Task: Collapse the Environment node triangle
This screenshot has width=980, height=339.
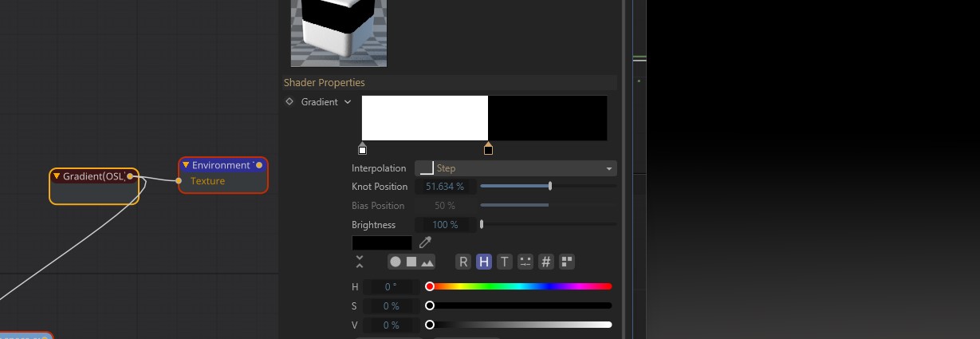Action: pos(186,165)
